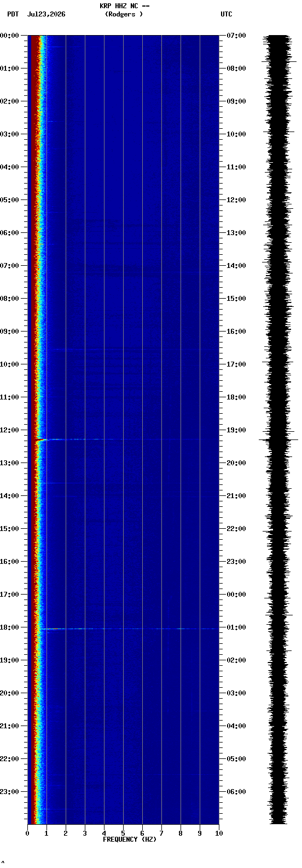Viewport: 302px width, 868px height.
Task: Click the UTC '12:00' time label
Action: (236, 200)
